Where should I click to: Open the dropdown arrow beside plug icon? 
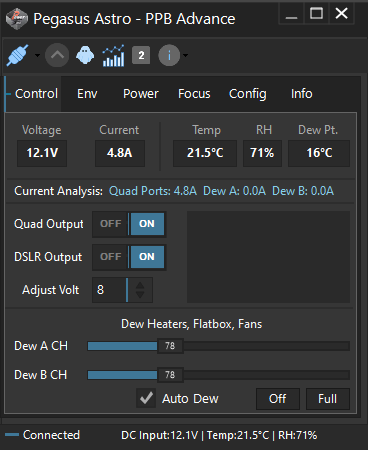[x=37, y=55]
